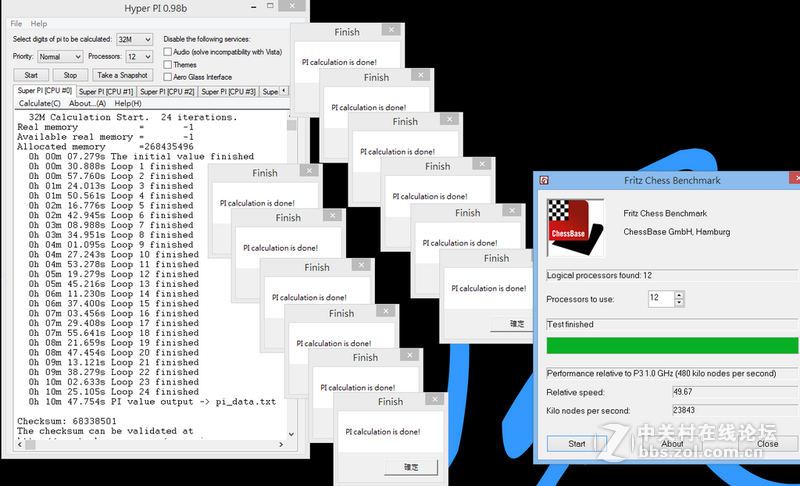
Task: Switch to Super PI [CPU #2] tab
Action: coord(167,92)
